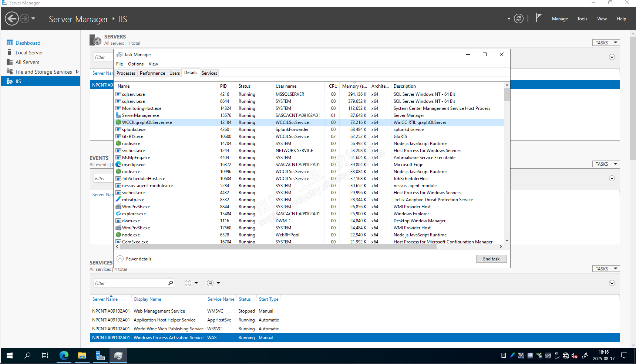Click the back navigation arrow
The width and height of the screenshot is (636, 364).
(x=12, y=18)
